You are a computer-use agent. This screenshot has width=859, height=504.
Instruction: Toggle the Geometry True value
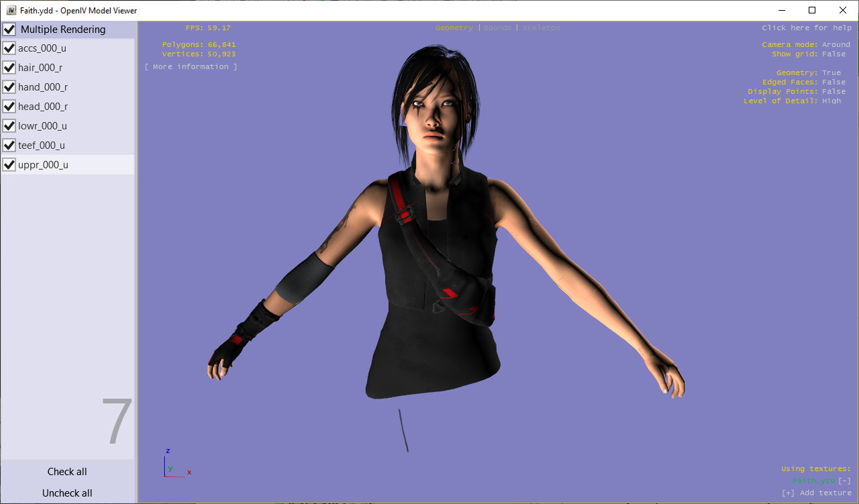(831, 72)
